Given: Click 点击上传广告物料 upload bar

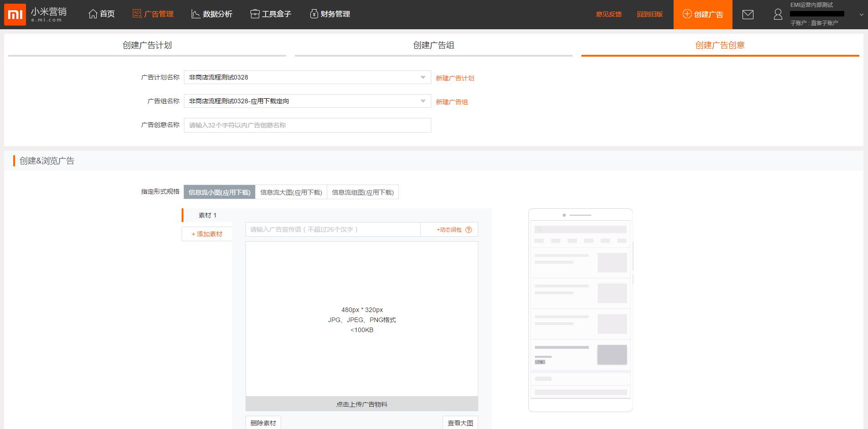Looking at the screenshot, I should tap(361, 404).
